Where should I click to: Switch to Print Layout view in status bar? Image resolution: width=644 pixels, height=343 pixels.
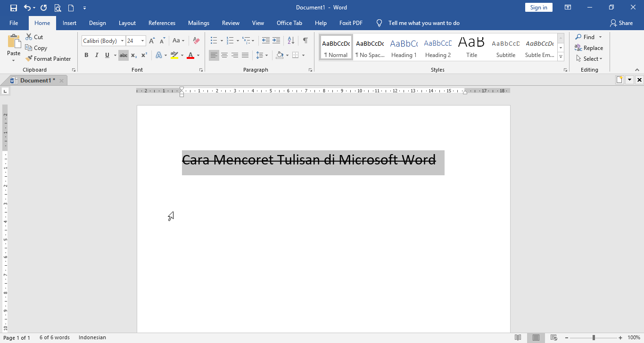coord(536,337)
